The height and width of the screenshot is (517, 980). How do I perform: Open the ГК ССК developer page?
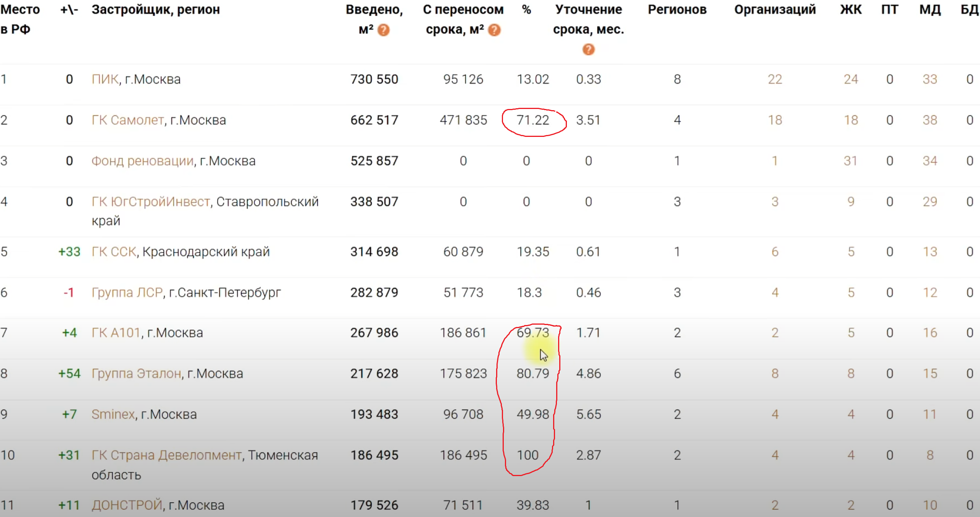tap(114, 252)
